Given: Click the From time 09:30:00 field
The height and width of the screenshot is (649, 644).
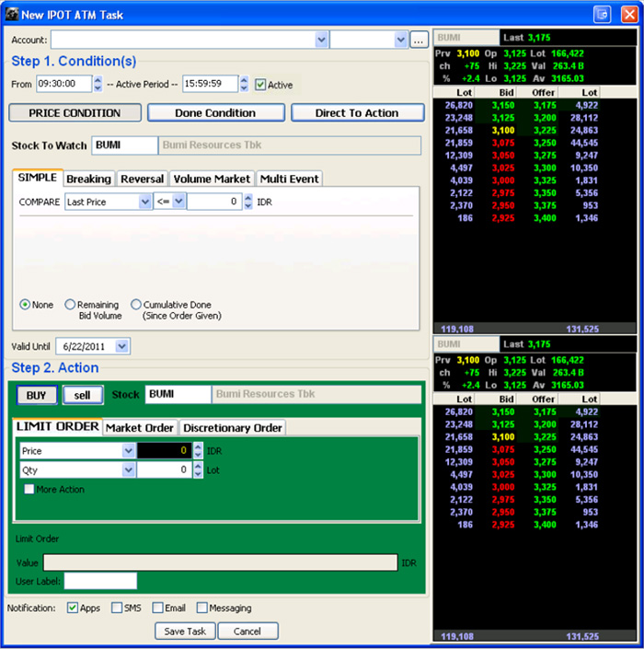Looking at the screenshot, I should pos(64,84).
